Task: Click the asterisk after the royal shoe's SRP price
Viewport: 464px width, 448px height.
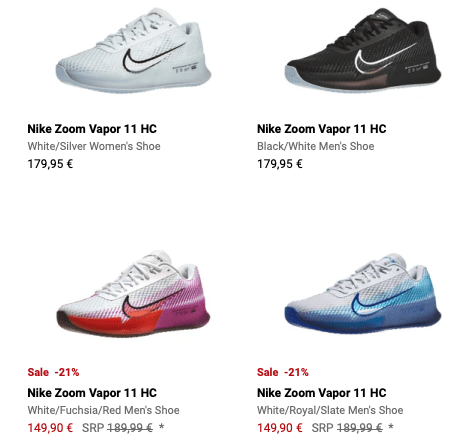Action: tap(391, 426)
